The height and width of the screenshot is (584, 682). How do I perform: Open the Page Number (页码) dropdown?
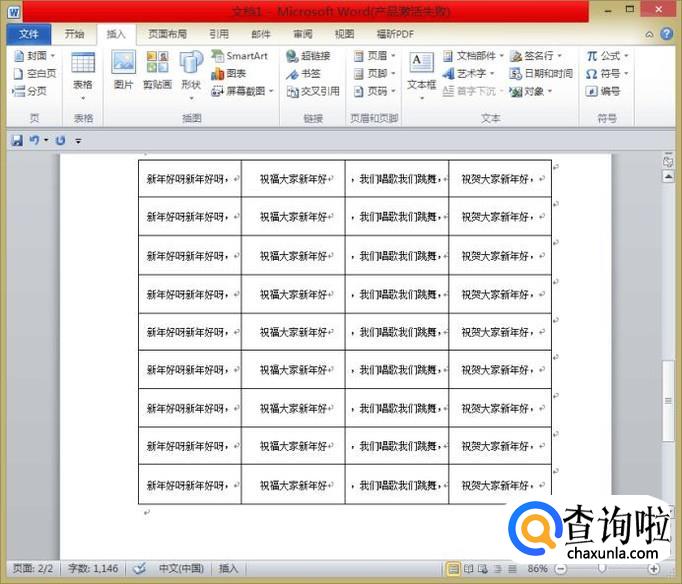tap(374, 91)
